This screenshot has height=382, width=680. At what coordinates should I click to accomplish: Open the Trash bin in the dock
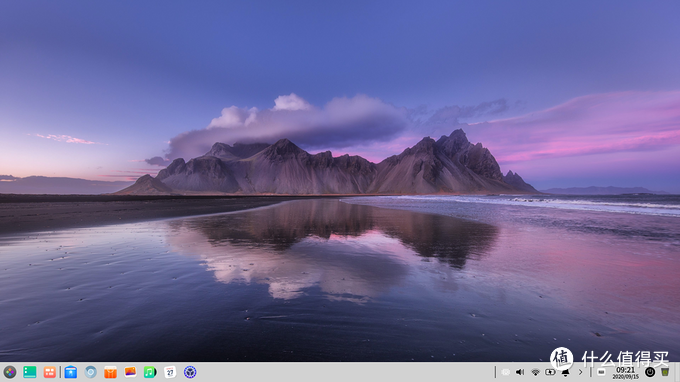[x=665, y=372]
